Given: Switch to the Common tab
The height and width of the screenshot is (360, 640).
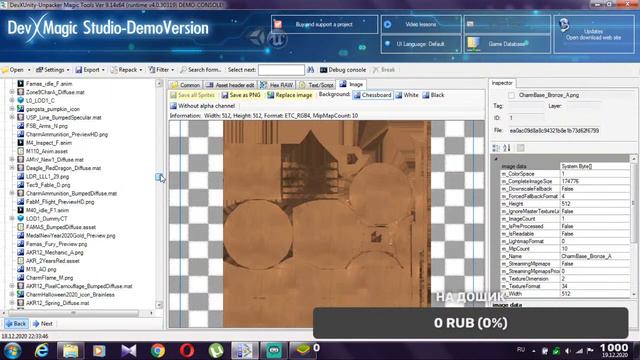Looking at the screenshot, I should [x=186, y=84].
